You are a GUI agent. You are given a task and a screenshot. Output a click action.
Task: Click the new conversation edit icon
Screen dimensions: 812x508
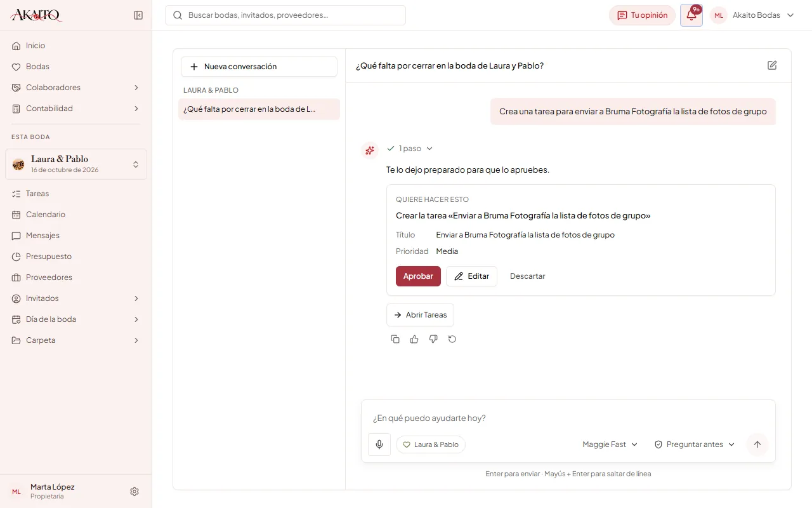coord(772,65)
